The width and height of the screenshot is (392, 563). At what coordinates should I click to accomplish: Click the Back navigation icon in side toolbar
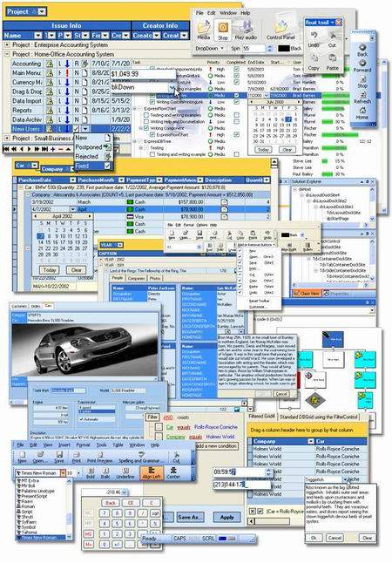362,47
